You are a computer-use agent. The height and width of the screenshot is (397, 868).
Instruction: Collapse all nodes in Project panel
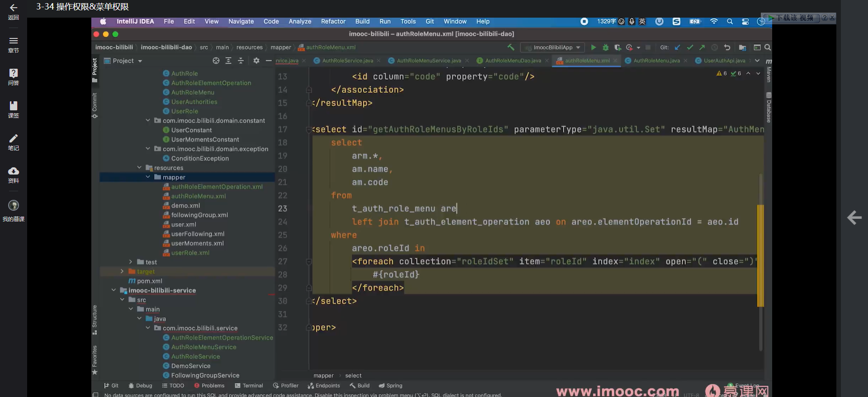pyautogui.click(x=241, y=61)
